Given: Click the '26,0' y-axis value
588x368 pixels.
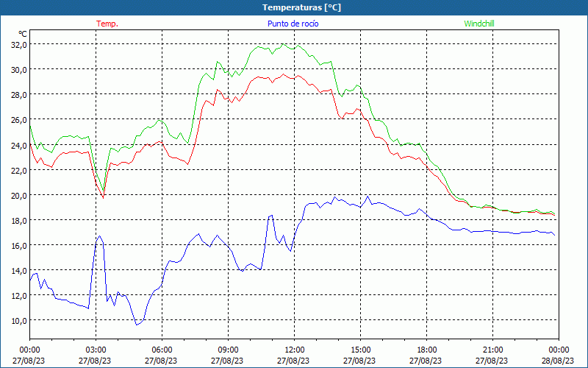Looking at the screenshot, I should click(x=19, y=120).
